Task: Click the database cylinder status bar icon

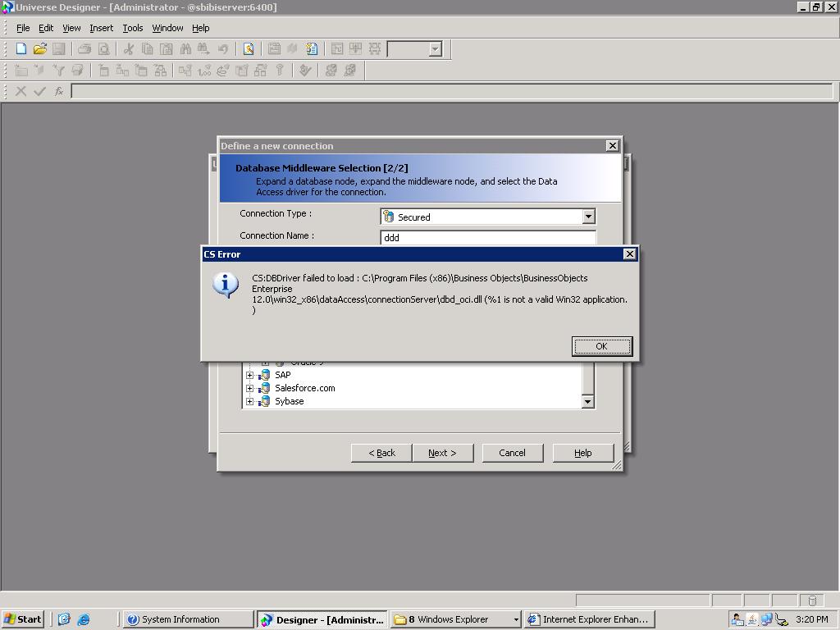Action: (812, 600)
